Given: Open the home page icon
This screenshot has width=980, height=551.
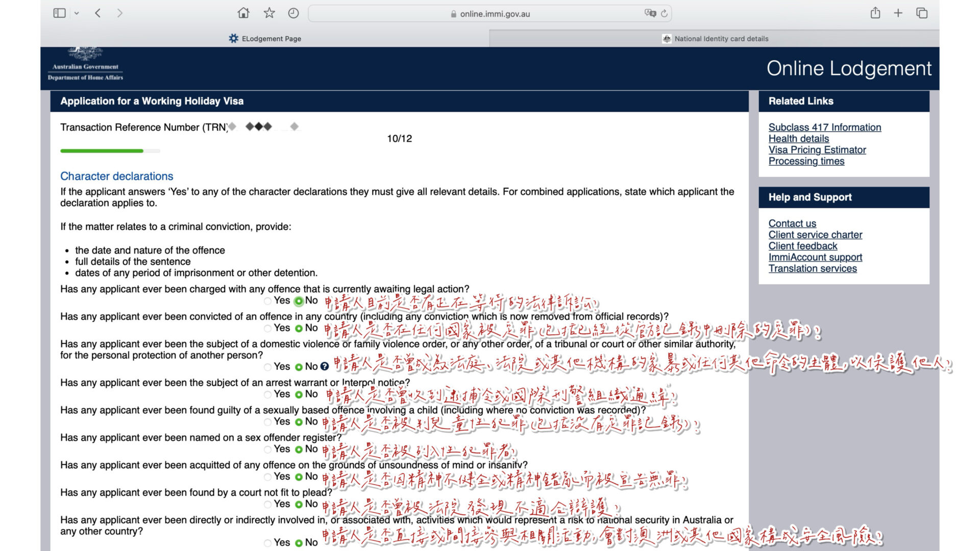Looking at the screenshot, I should pos(243,13).
